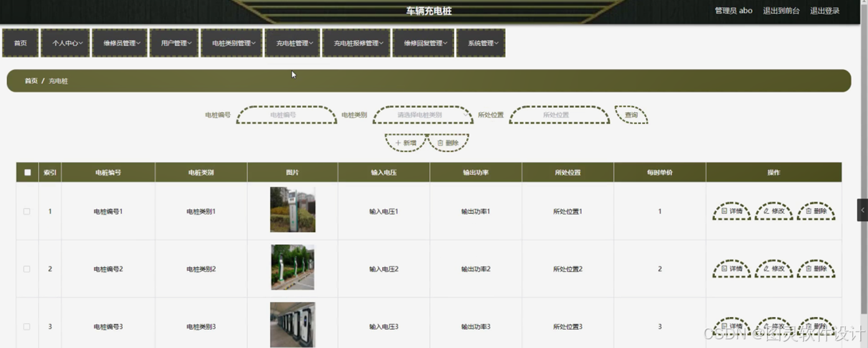Expand the 用户管理 menu
The height and width of the screenshot is (348, 868).
pyautogui.click(x=174, y=43)
